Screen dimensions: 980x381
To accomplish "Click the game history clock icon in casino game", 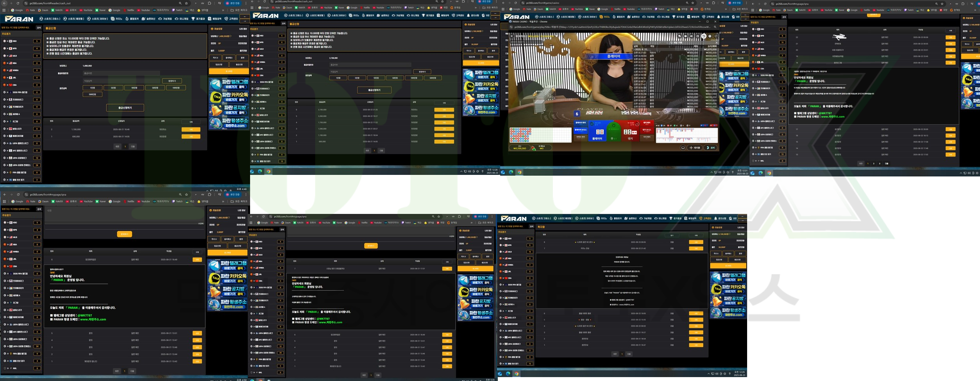I will (704, 36).
